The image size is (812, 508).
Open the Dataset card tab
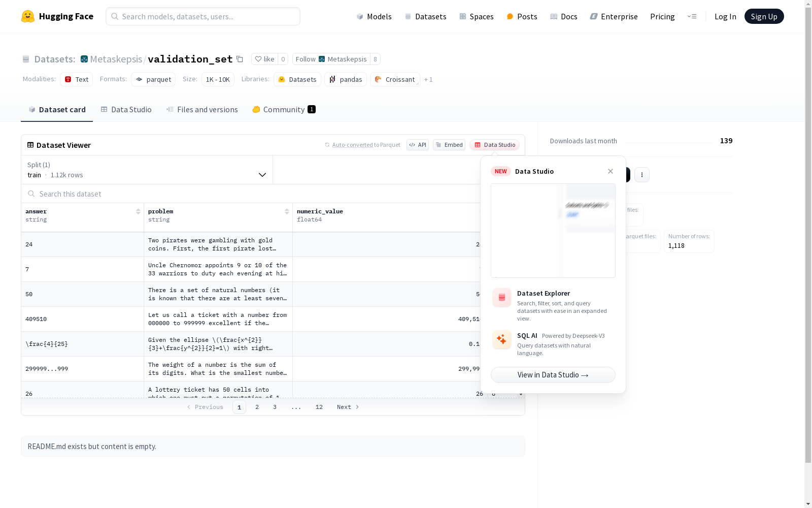coord(57,110)
